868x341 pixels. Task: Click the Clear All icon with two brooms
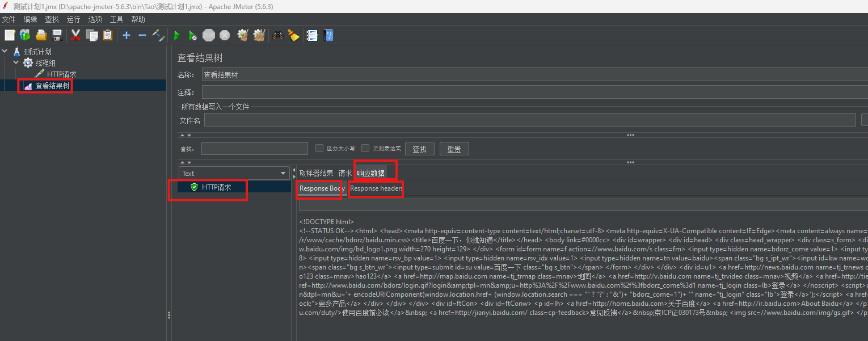click(x=260, y=35)
